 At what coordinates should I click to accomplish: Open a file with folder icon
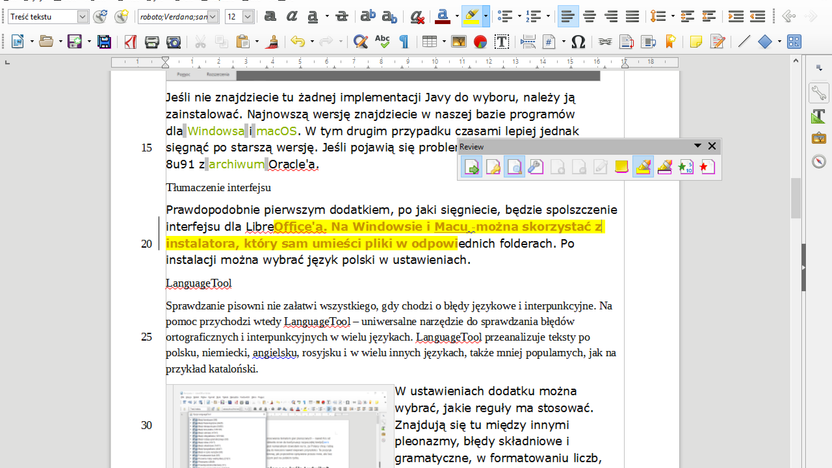46,41
